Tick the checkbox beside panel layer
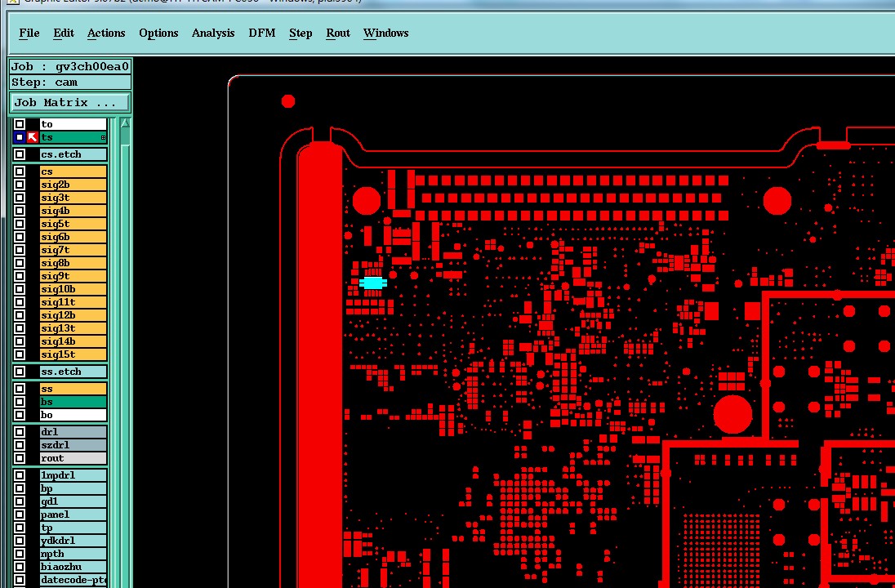The image size is (895, 588). point(20,514)
